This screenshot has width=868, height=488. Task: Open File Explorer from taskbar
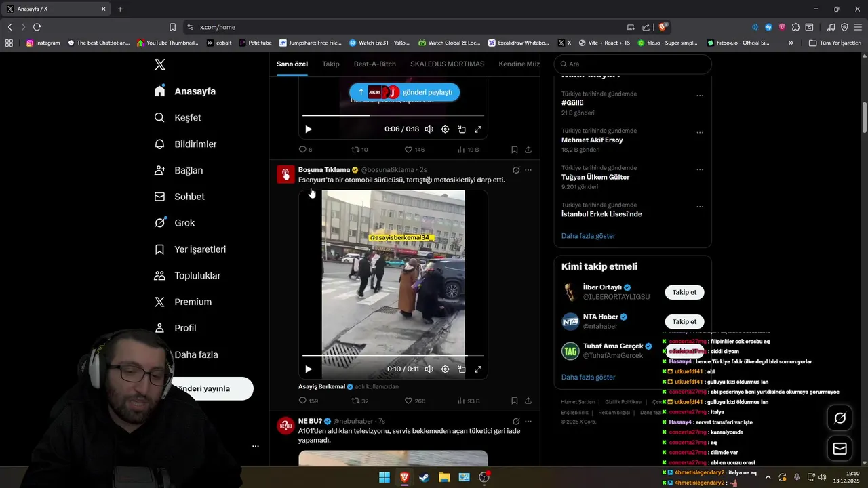pos(444,477)
